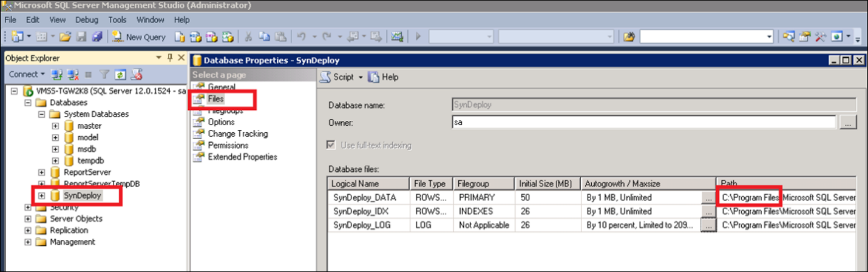Open autogrowth settings for SynDeploy_LOG
868x272 pixels.
tap(708, 225)
